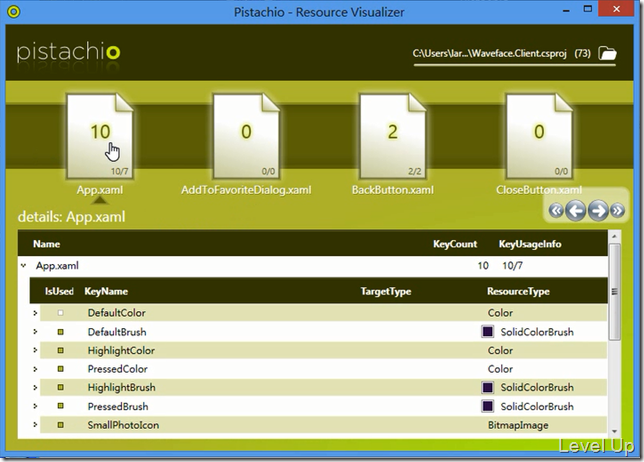Select the DefaultColor key name
This screenshot has height=462, width=644.
117,313
